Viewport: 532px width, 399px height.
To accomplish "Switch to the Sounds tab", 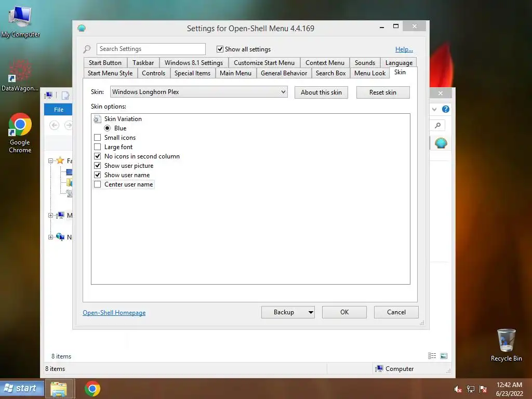I will tap(365, 63).
